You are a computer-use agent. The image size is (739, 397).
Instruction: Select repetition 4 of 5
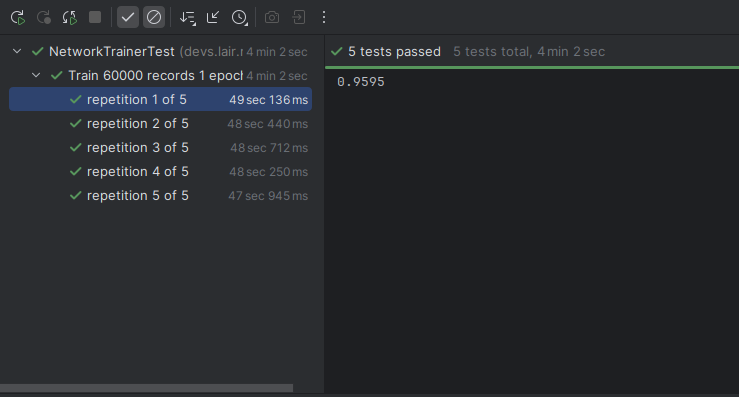pos(160,172)
